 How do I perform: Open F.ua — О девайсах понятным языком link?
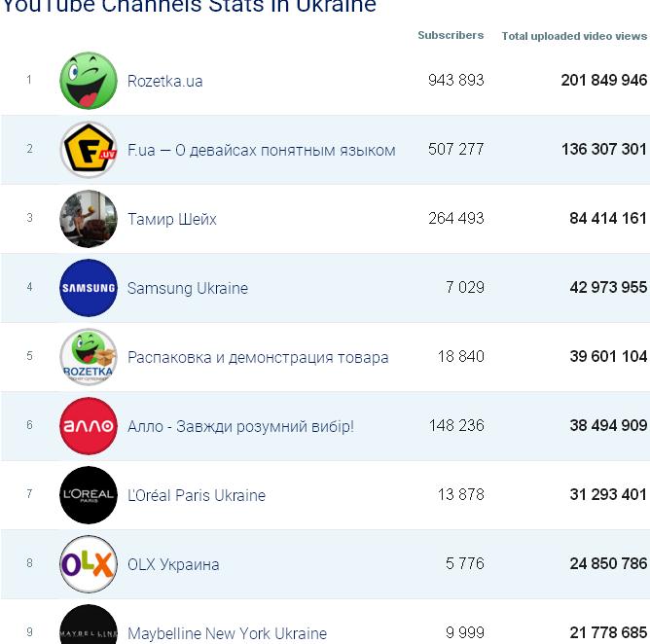point(261,150)
